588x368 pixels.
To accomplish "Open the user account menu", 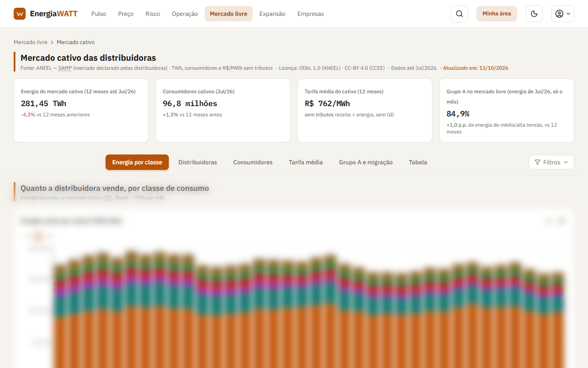I will coord(562,14).
